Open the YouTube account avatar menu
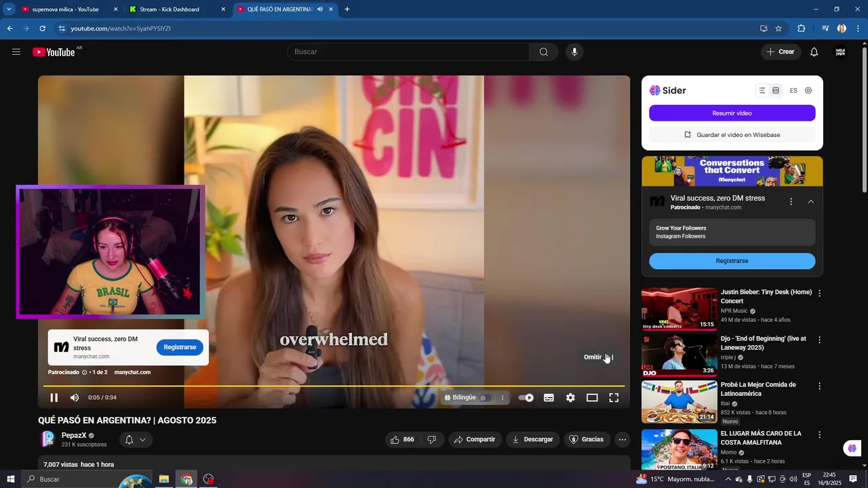Viewport: 868px width, 488px height. 840,52
